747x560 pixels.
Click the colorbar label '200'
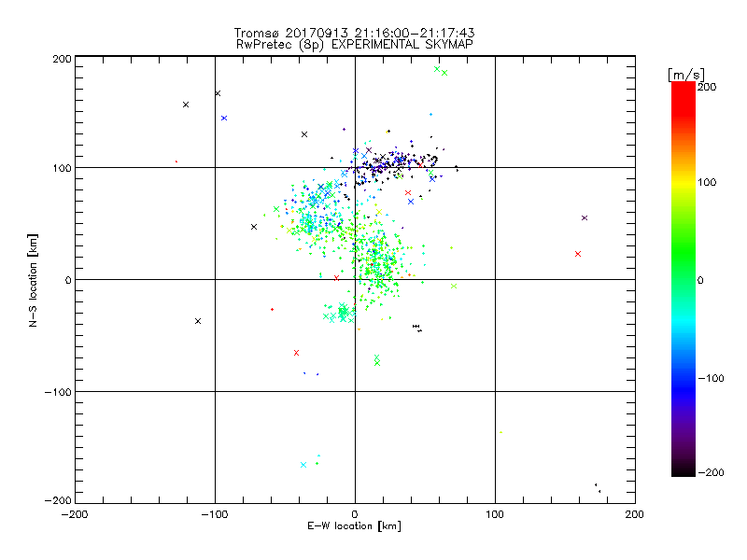[707, 87]
